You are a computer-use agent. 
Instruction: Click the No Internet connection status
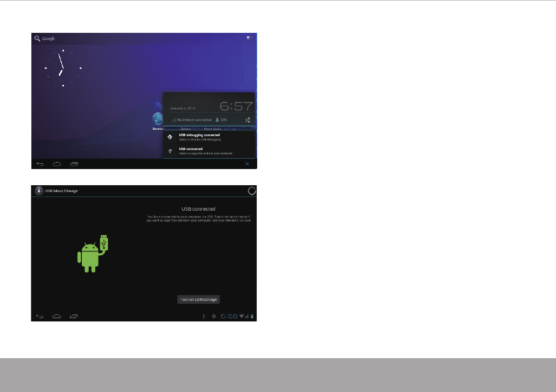[194, 120]
